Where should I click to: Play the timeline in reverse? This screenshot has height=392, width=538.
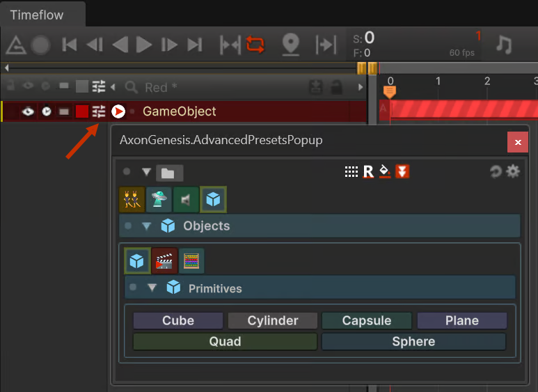(120, 45)
